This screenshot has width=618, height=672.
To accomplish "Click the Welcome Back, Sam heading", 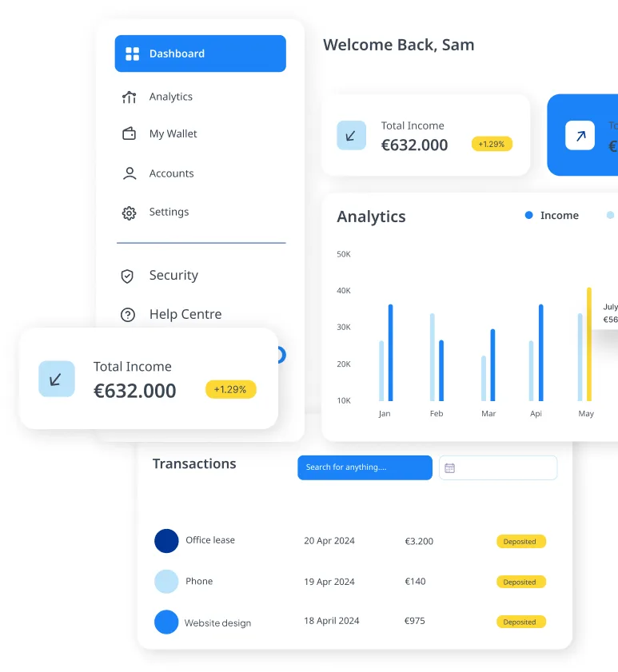I will (399, 45).
